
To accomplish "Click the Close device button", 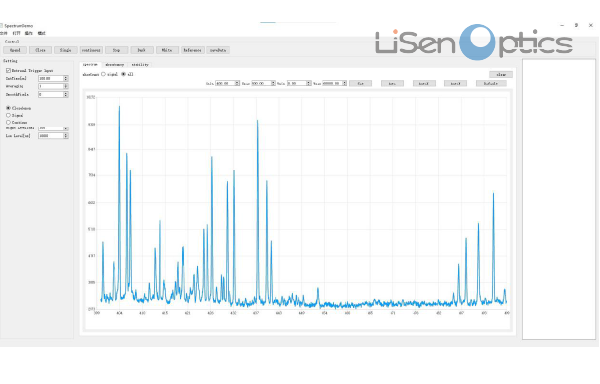I will pyautogui.click(x=40, y=50).
